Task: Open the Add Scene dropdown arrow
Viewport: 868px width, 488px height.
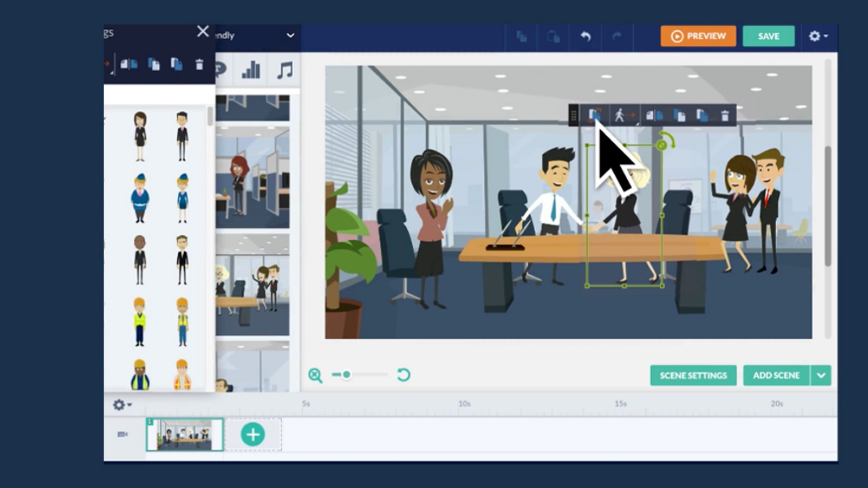Action: [820, 375]
